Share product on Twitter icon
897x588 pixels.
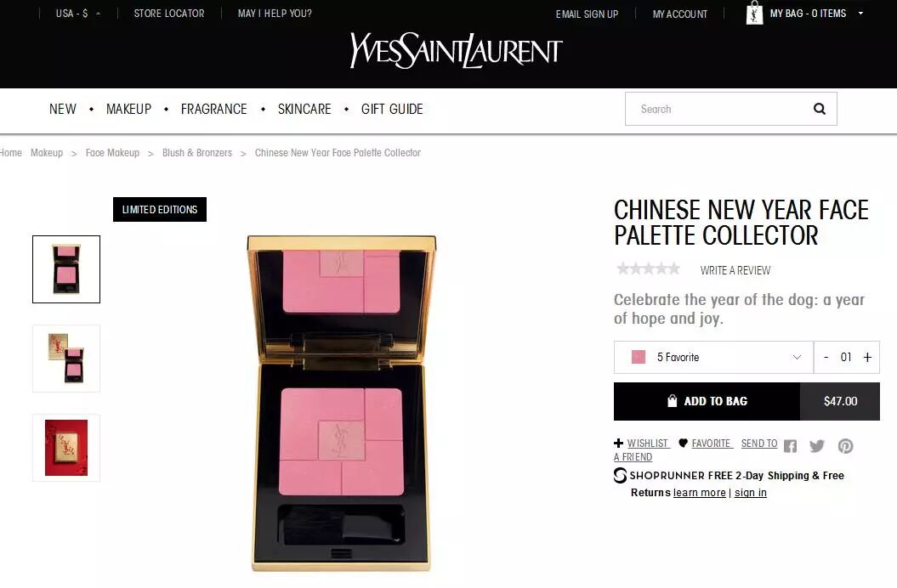(x=817, y=446)
